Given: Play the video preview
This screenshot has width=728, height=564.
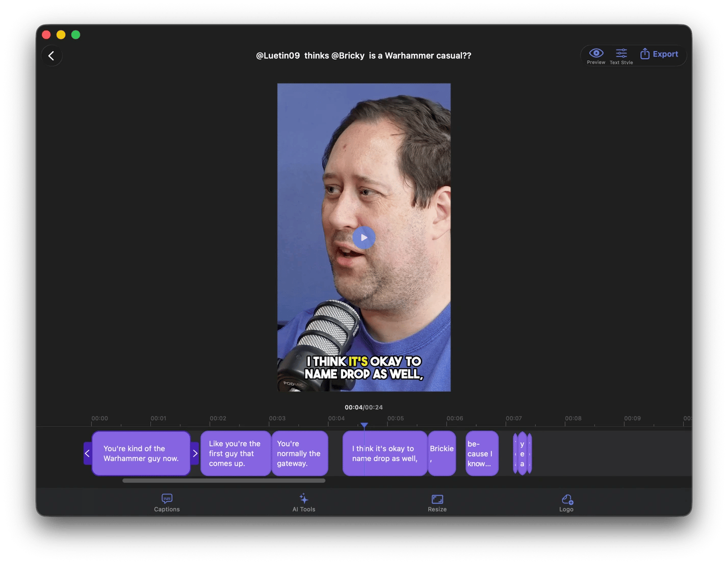Looking at the screenshot, I should pyautogui.click(x=364, y=238).
